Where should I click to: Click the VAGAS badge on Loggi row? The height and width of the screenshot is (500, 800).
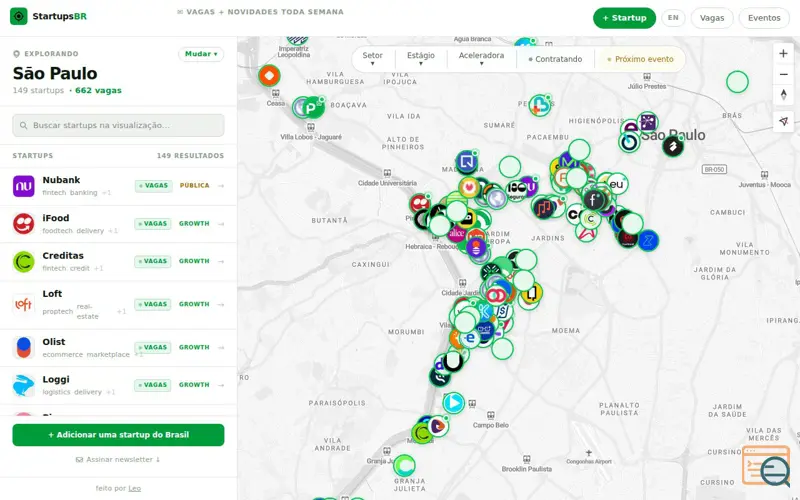[153, 385]
